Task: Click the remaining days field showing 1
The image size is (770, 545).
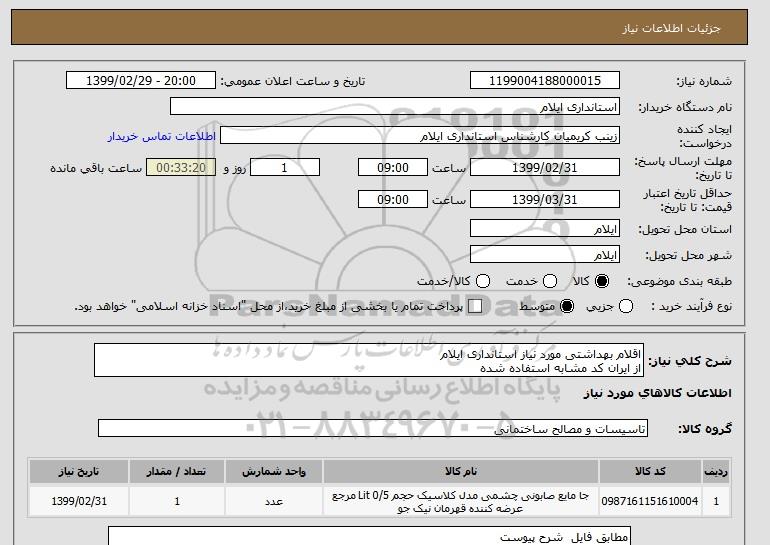Action: 285,167
